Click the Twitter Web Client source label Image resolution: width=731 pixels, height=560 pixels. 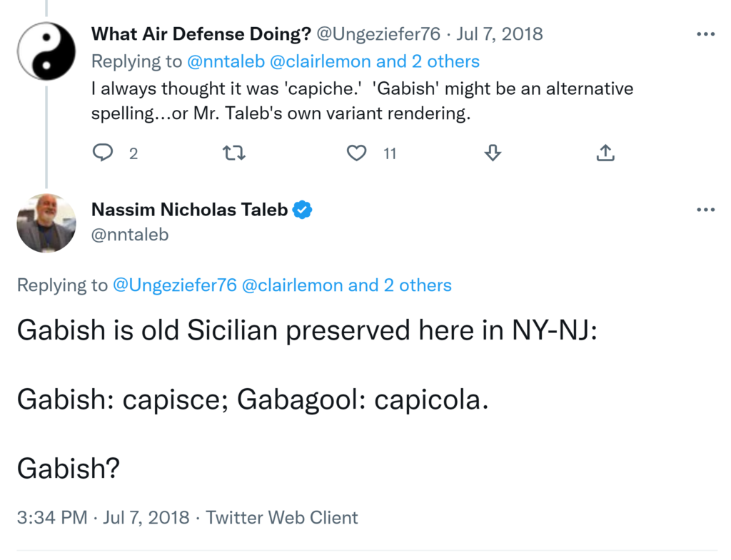pyautogui.click(x=282, y=517)
